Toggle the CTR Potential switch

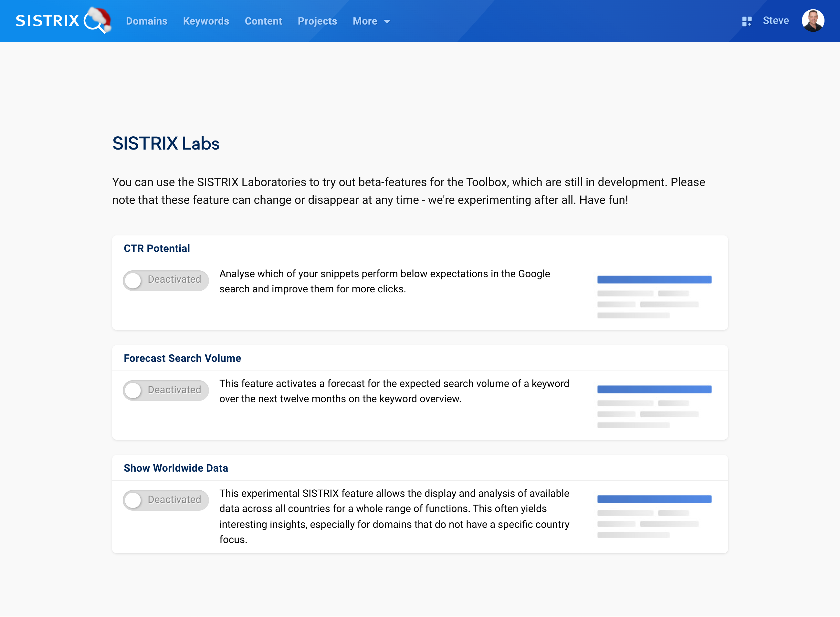pos(165,280)
